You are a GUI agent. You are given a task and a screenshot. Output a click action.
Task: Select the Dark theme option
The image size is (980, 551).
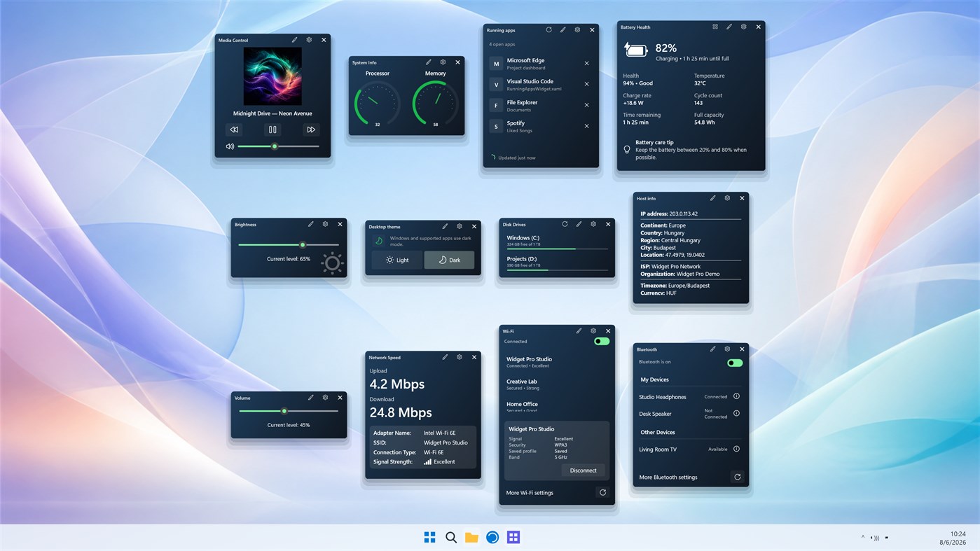tap(449, 260)
